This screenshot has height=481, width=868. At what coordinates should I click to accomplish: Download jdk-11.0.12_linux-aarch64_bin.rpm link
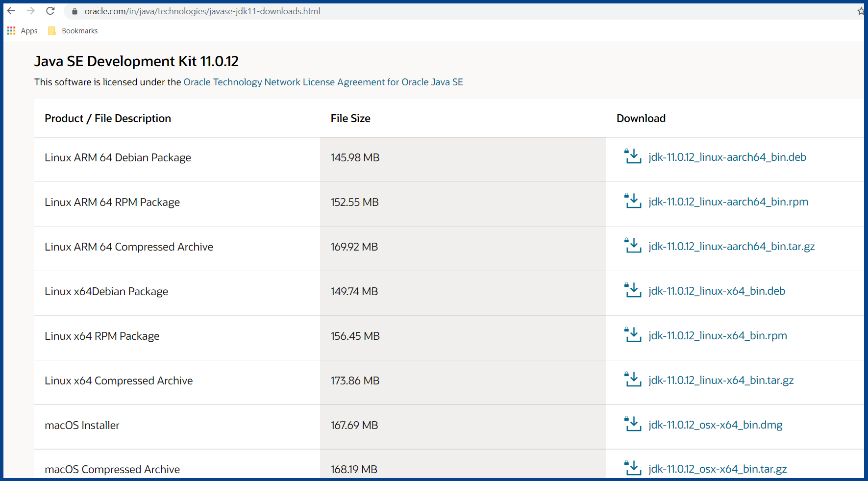tap(728, 202)
